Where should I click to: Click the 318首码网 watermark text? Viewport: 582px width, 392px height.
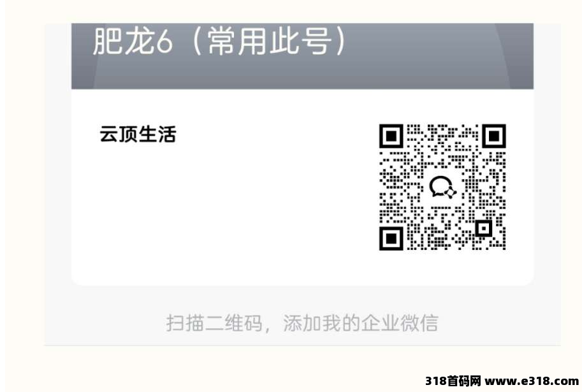click(x=453, y=381)
